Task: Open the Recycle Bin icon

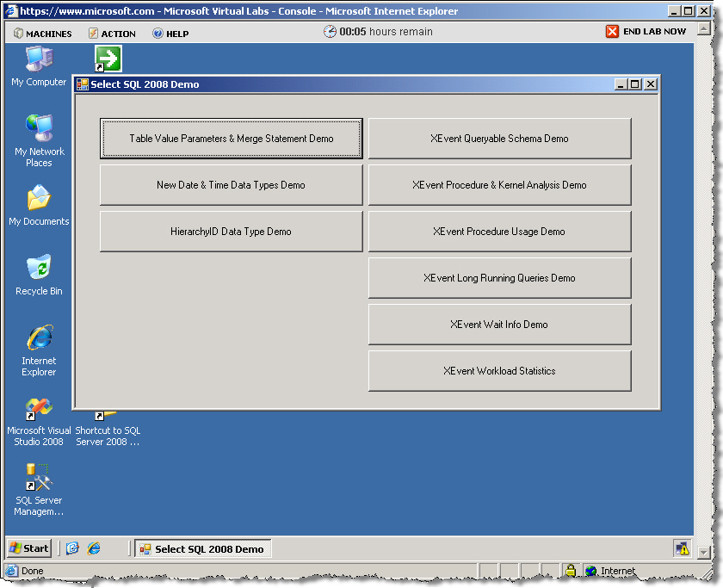Action: [39, 269]
